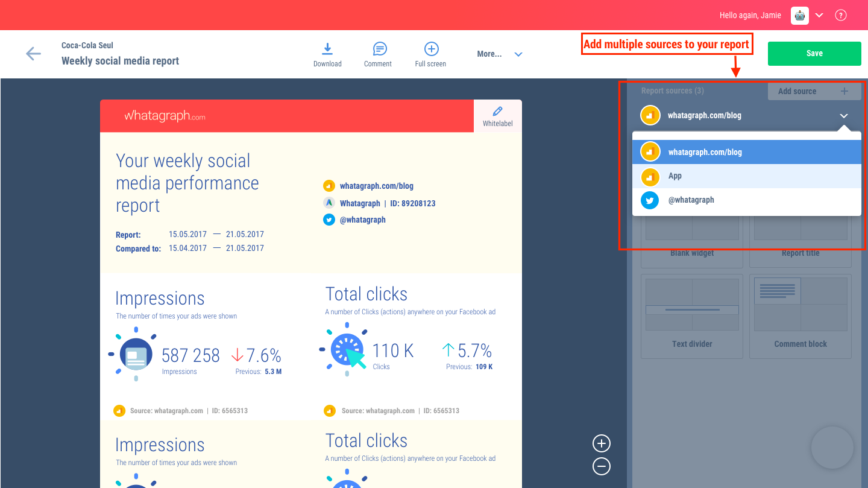Select the App source option
This screenshot has height=488, width=868.
click(746, 176)
